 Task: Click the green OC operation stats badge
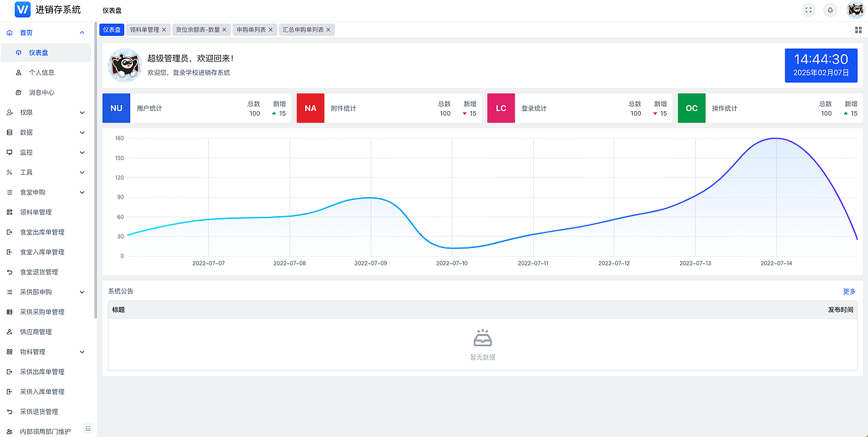692,108
